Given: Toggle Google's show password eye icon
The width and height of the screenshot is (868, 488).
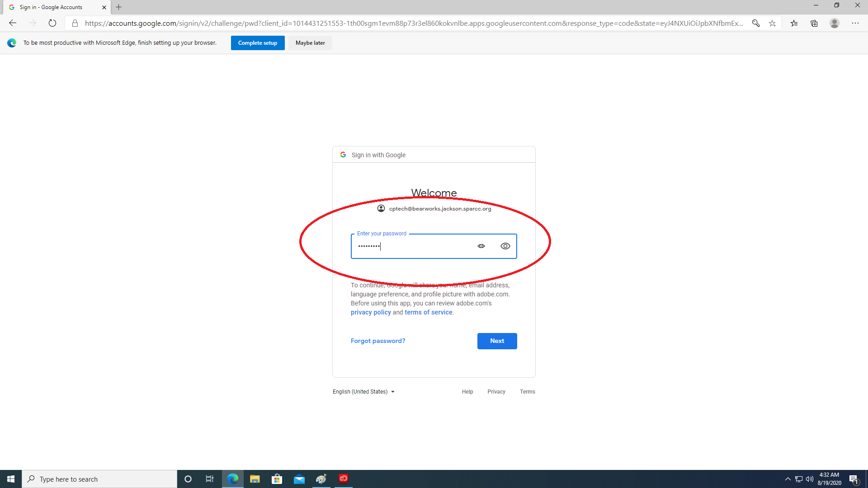Looking at the screenshot, I should coord(505,246).
